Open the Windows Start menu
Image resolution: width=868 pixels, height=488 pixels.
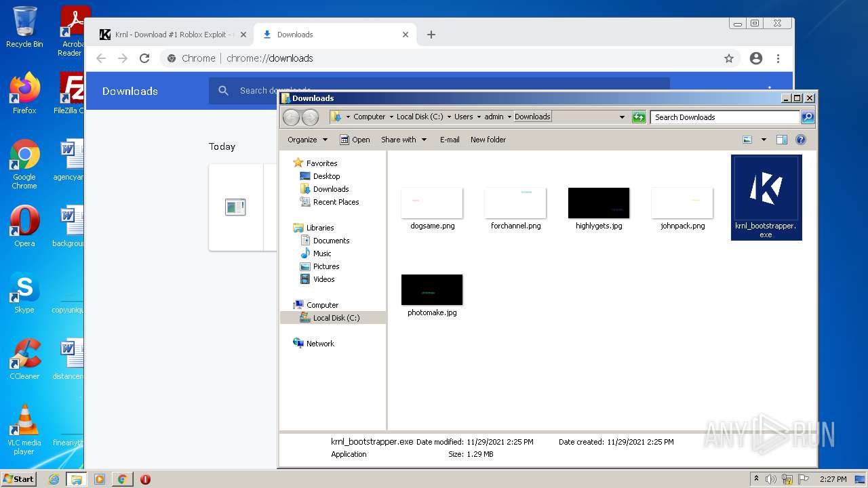(19, 479)
